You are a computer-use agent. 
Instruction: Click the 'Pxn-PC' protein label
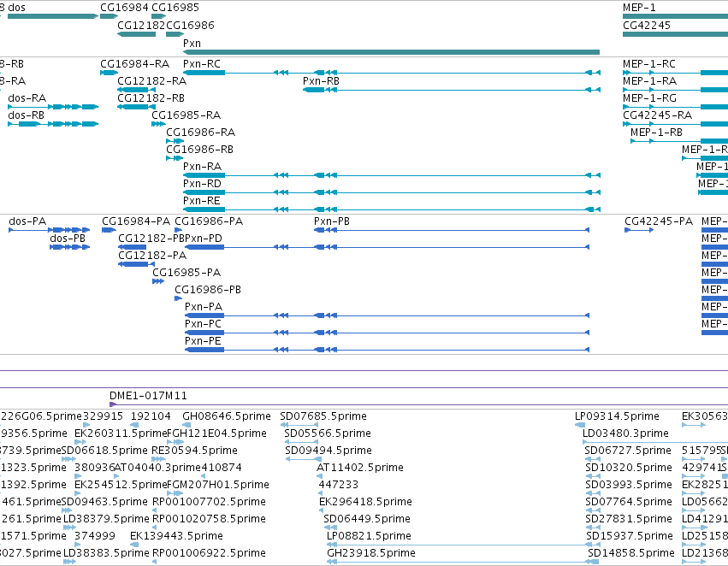pos(203,324)
